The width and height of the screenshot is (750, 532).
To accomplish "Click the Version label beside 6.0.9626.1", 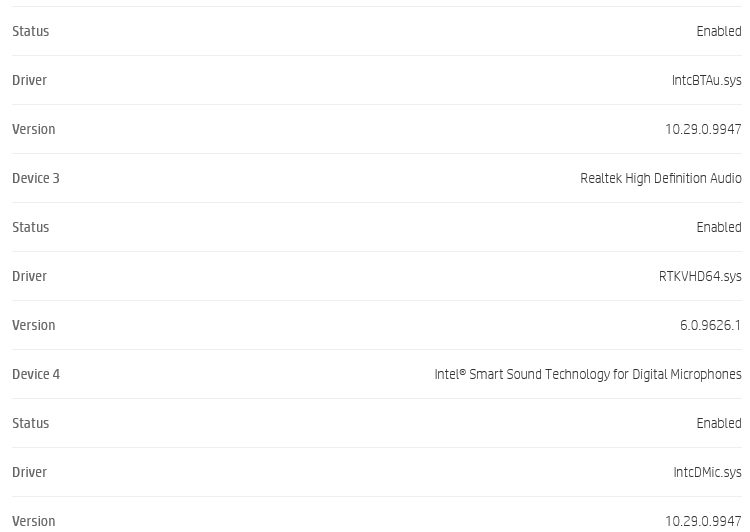I will [x=33, y=325].
